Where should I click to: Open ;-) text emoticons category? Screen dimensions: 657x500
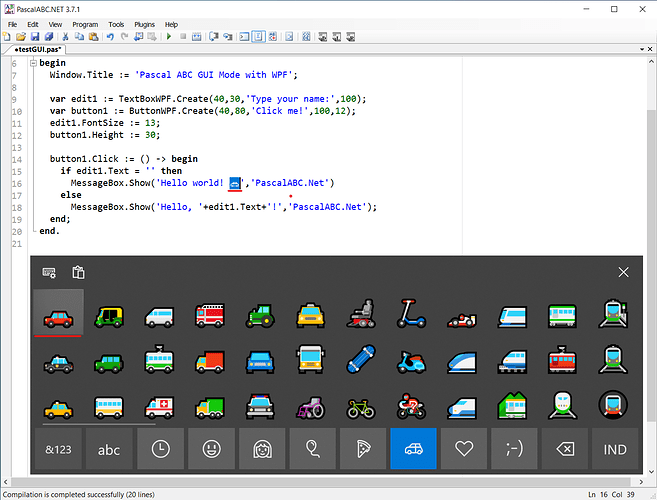[514, 449]
